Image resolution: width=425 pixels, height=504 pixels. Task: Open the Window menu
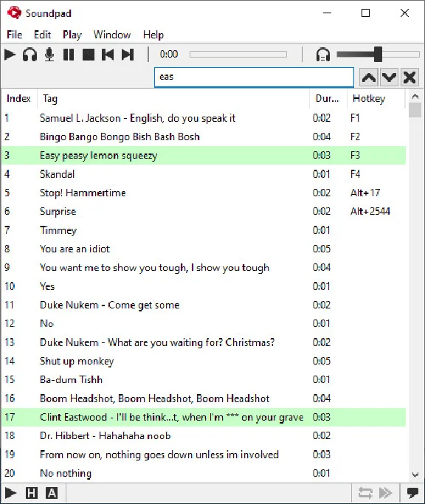tap(112, 35)
